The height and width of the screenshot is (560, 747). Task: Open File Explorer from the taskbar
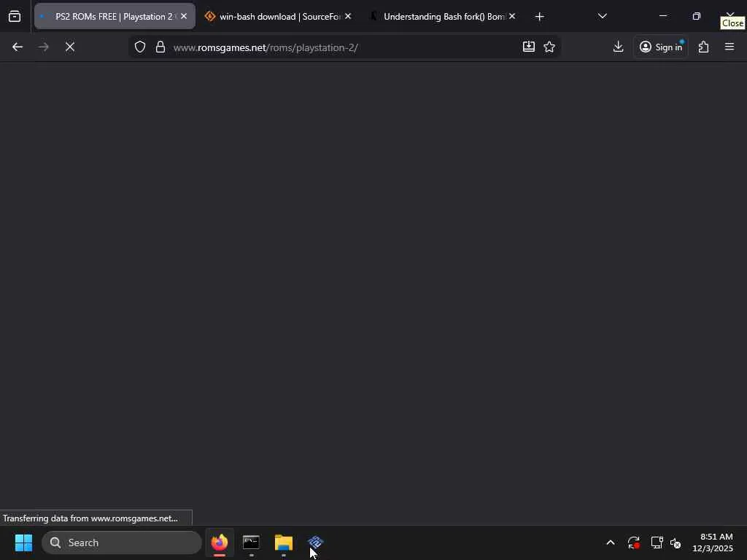point(284,542)
